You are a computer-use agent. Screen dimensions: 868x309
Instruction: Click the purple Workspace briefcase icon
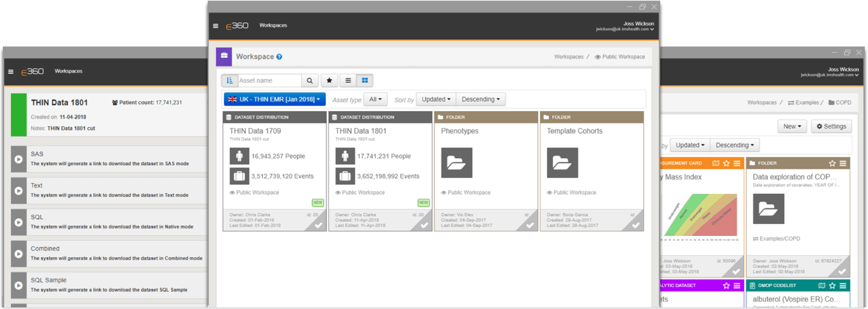point(224,56)
